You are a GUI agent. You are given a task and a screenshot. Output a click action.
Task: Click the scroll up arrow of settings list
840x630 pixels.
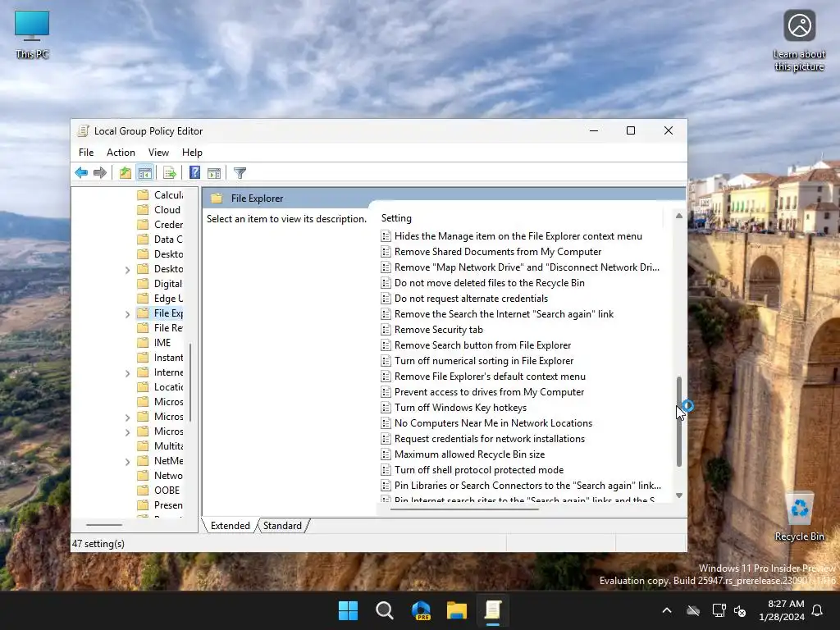[678, 216]
